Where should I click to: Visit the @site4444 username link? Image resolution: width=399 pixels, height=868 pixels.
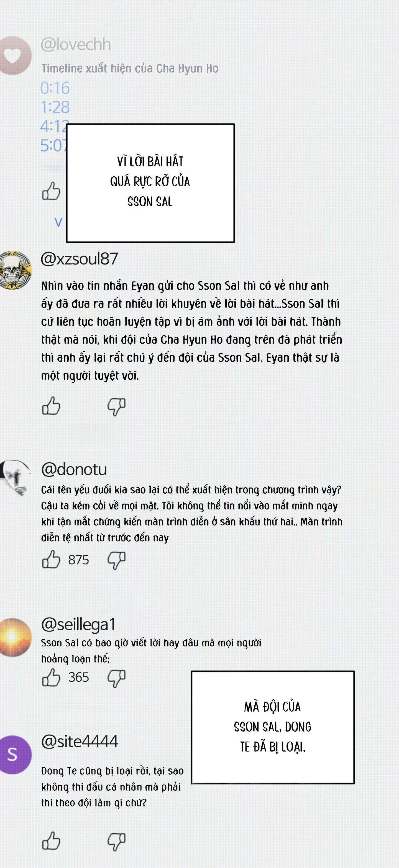[x=80, y=741]
